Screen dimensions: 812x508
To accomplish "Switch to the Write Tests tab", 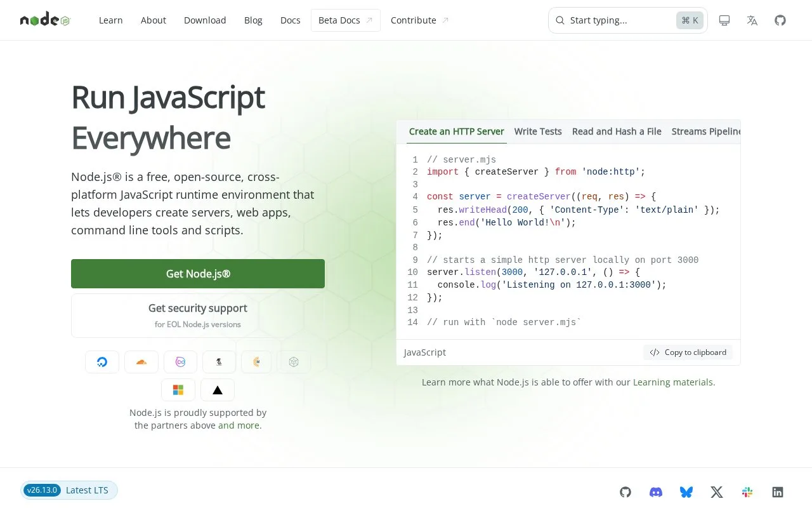I will [x=538, y=131].
